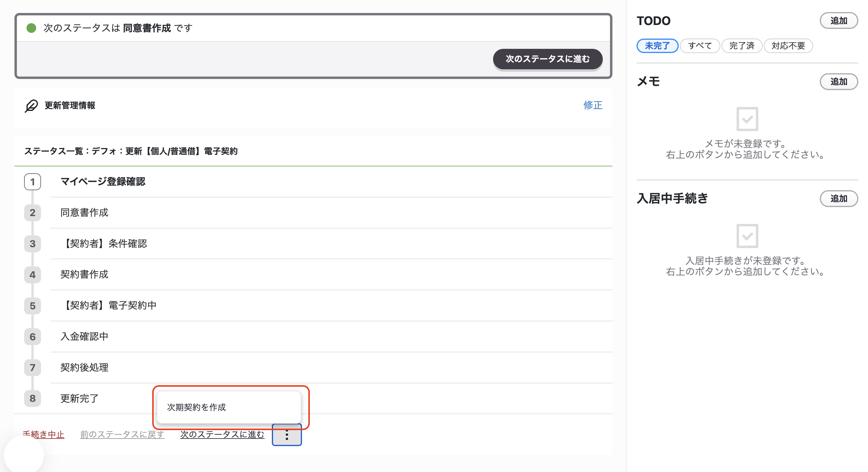Viewport: 868px width, 472px height.
Task: Switch TODO filter to すべて
Action: 700,46
